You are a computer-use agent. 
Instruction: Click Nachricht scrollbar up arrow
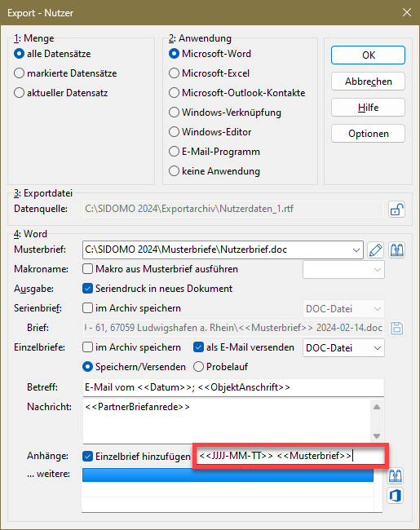click(x=377, y=407)
